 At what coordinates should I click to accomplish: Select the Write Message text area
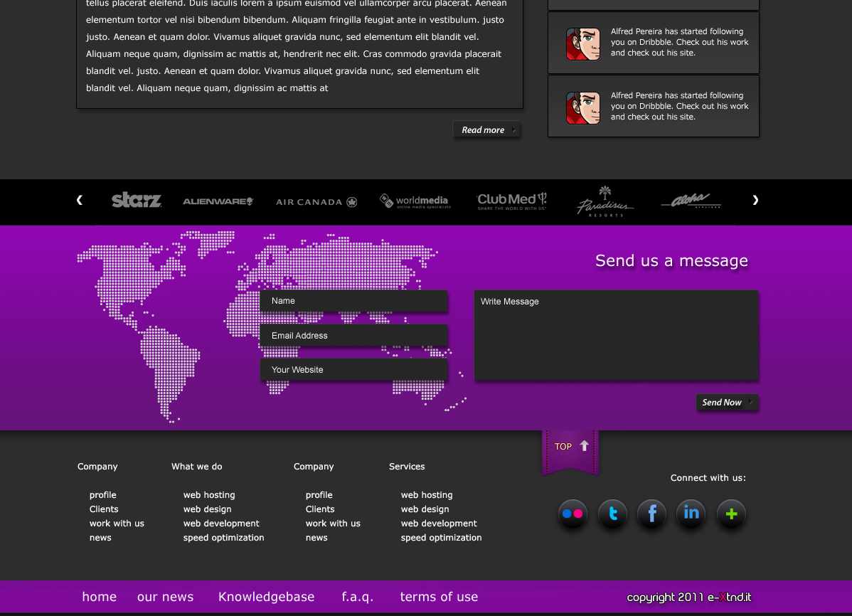[616, 335]
